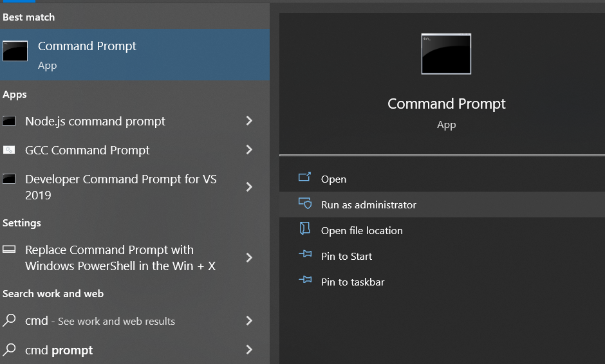
Task: Click the Open icon in the actions list
Action: [305, 177]
